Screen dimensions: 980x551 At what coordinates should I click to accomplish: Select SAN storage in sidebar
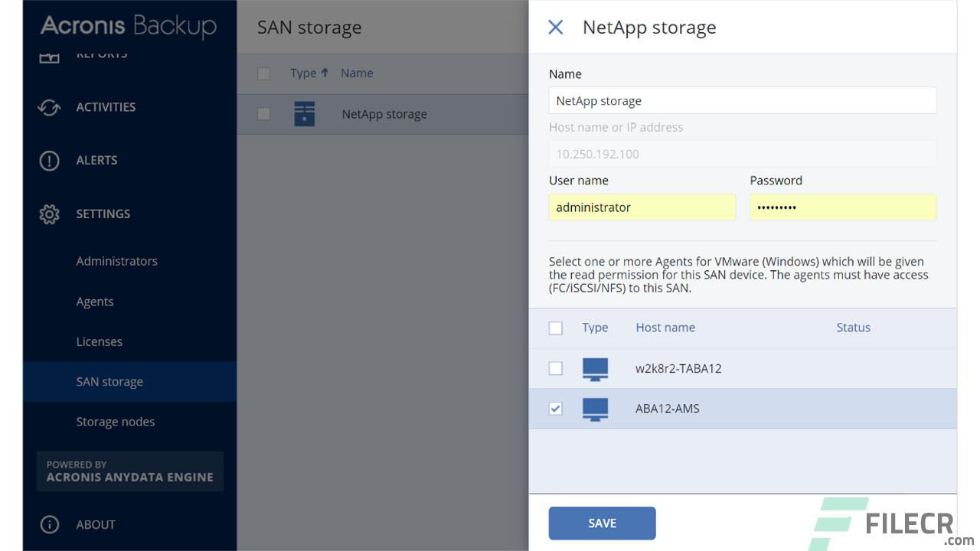[x=129, y=382]
